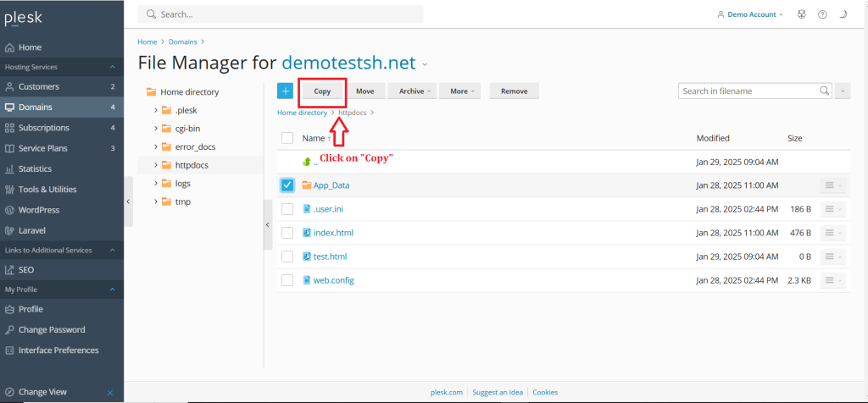Click the blue plus add button
The width and height of the screenshot is (868, 403).
tap(285, 91)
